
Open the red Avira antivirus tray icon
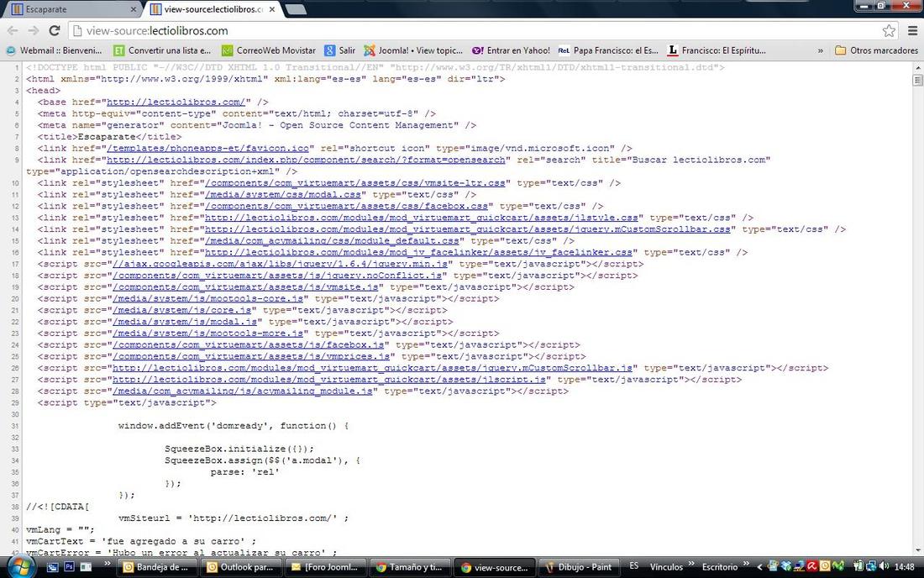812,566
